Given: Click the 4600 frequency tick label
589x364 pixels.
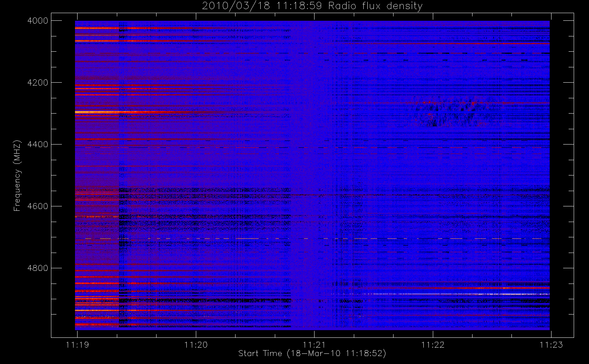Looking at the screenshot, I should click(x=38, y=206).
